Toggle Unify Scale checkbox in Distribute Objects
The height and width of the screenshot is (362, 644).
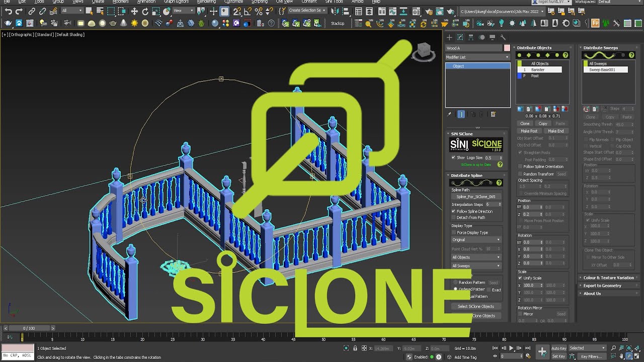pyautogui.click(x=520, y=278)
